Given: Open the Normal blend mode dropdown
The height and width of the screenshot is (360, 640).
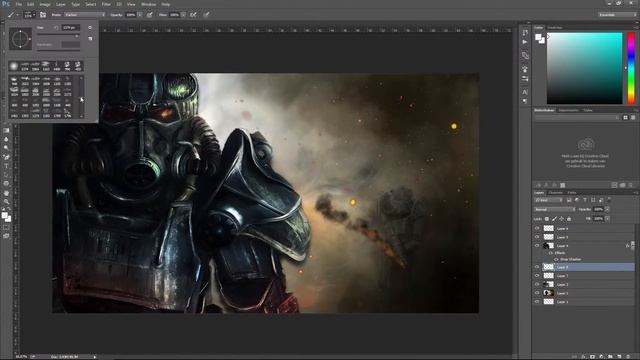Looking at the screenshot, I should (555, 209).
